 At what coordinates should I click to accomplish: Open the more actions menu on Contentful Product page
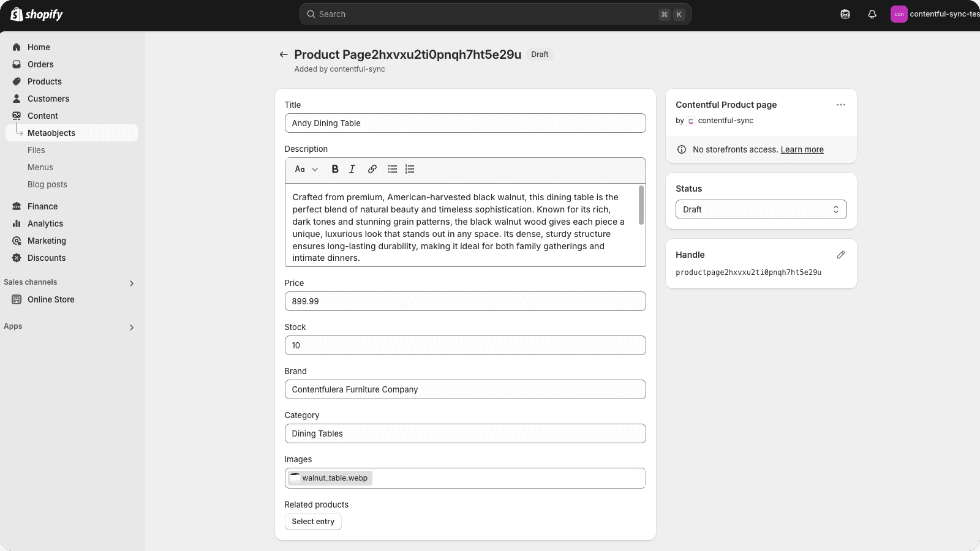point(842,105)
